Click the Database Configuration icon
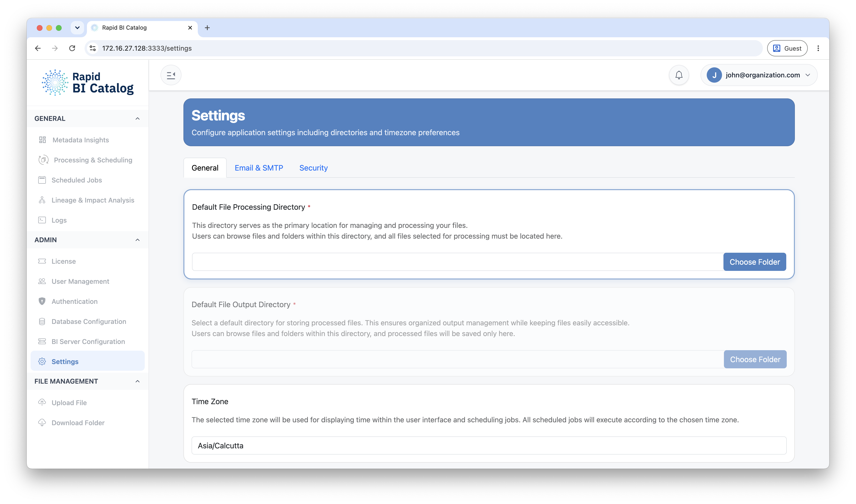 (x=42, y=321)
